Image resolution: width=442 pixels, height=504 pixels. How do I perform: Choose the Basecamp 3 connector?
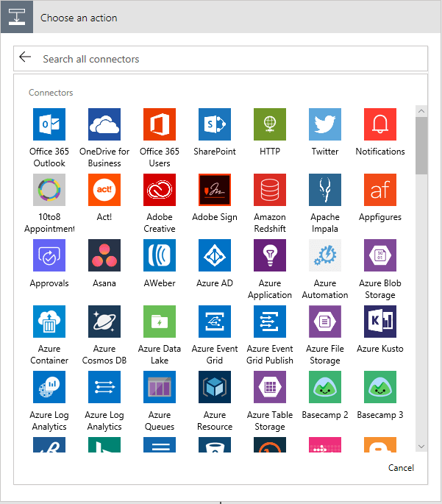380,387
